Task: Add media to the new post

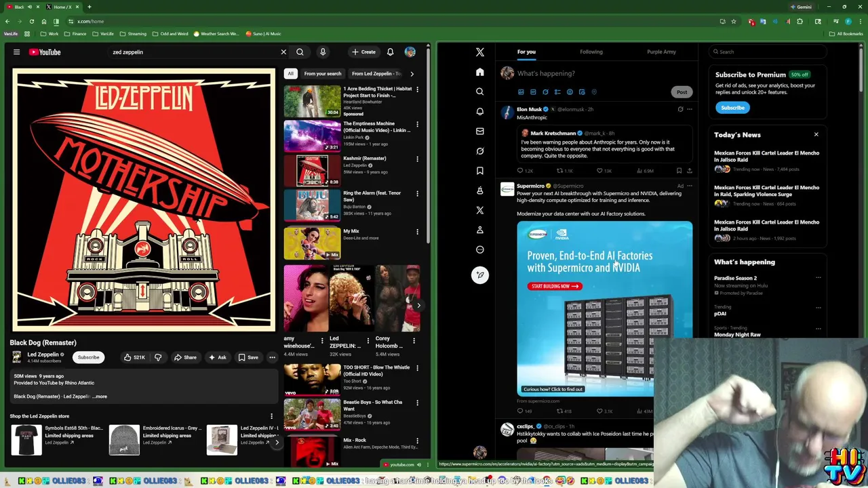Action: click(x=521, y=92)
